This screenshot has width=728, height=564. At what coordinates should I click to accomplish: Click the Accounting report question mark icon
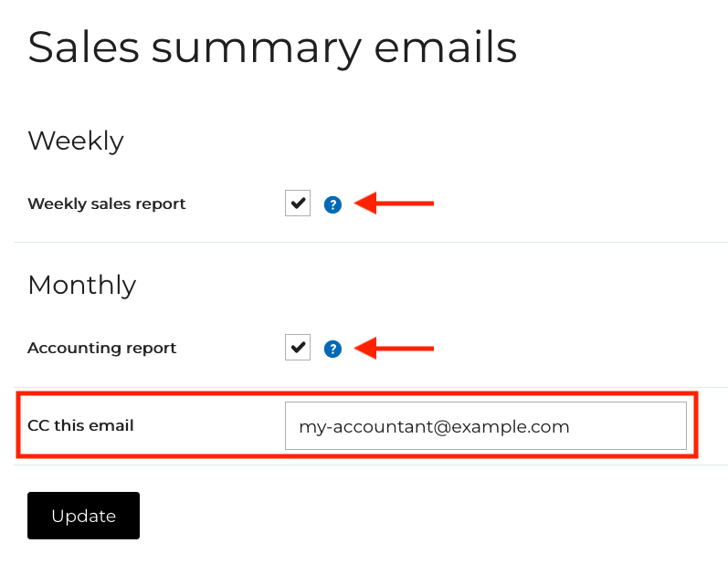point(332,349)
